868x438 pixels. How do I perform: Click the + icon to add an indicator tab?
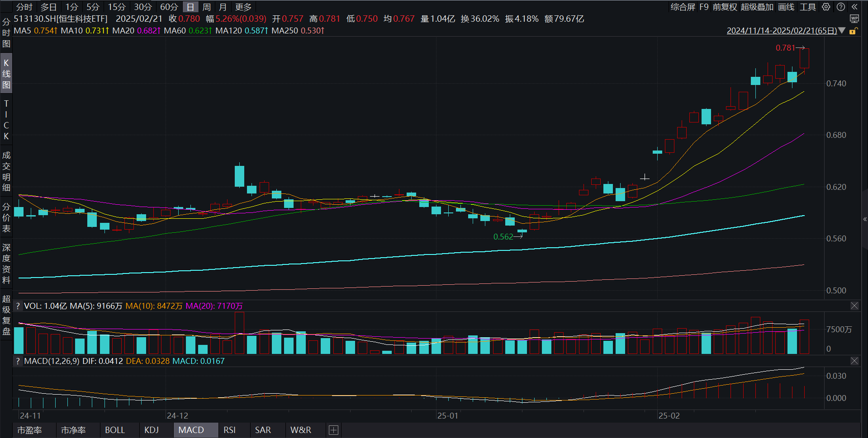[333, 430]
